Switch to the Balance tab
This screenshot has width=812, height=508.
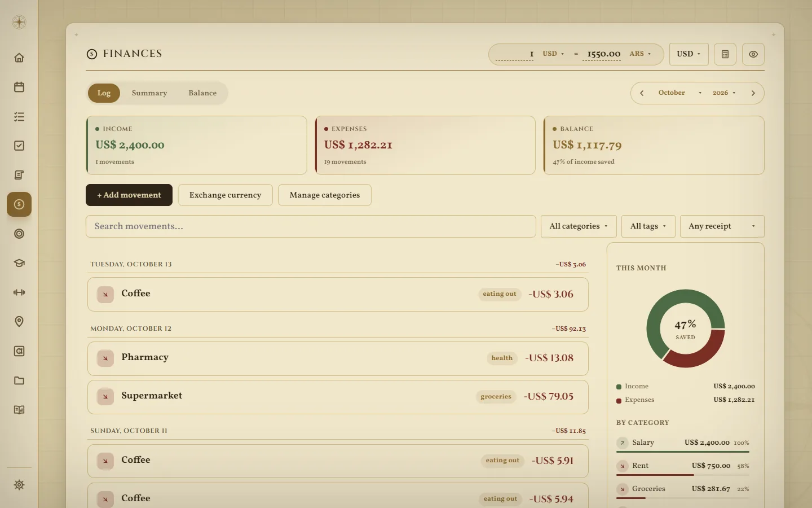pyautogui.click(x=202, y=93)
